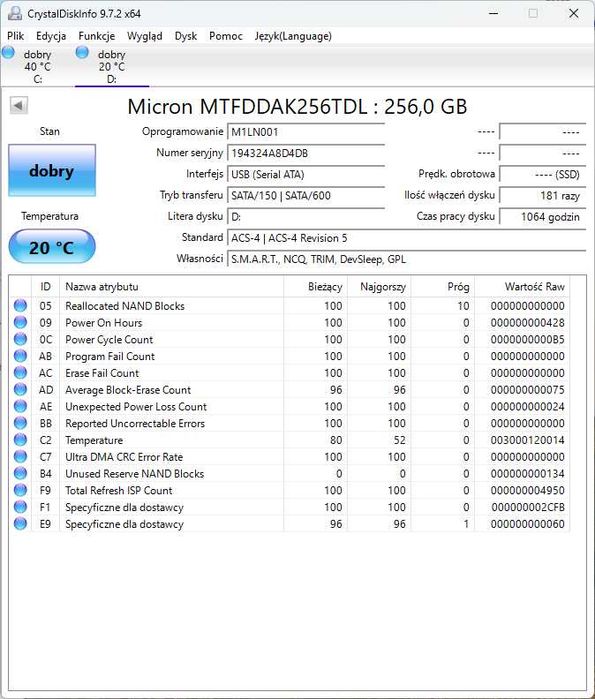The width and height of the screenshot is (595, 699).
Task: Click status orb for Total Refresh ISP Count
Action: 20,490
